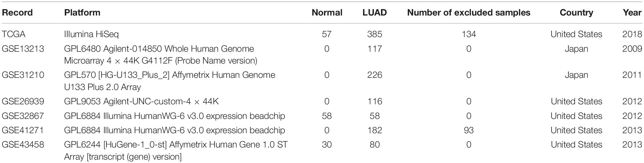Click the GSE41271 record entry
The image size is (644, 163).
(23, 130)
